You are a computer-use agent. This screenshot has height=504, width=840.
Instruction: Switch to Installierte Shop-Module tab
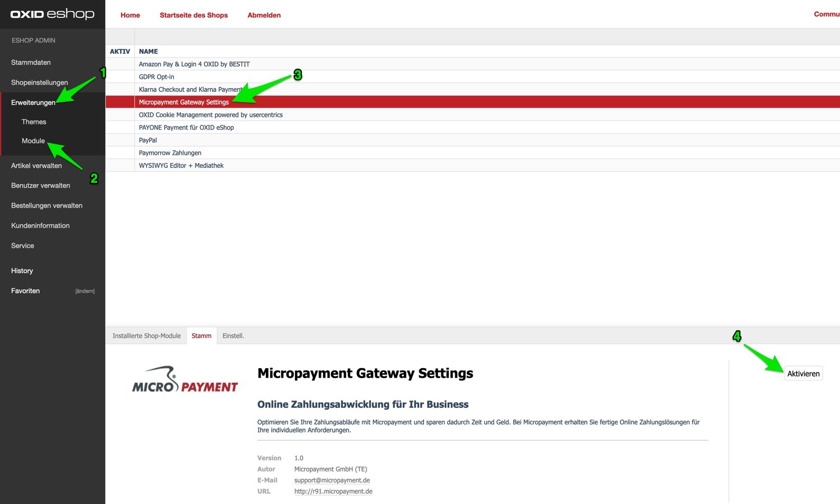point(146,336)
